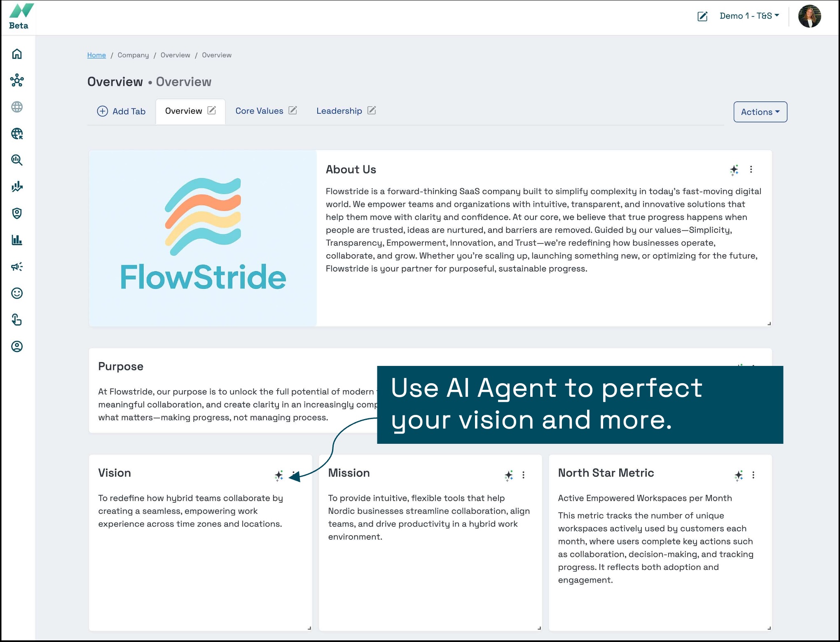Click the edit icon beside Overview tab

point(212,110)
